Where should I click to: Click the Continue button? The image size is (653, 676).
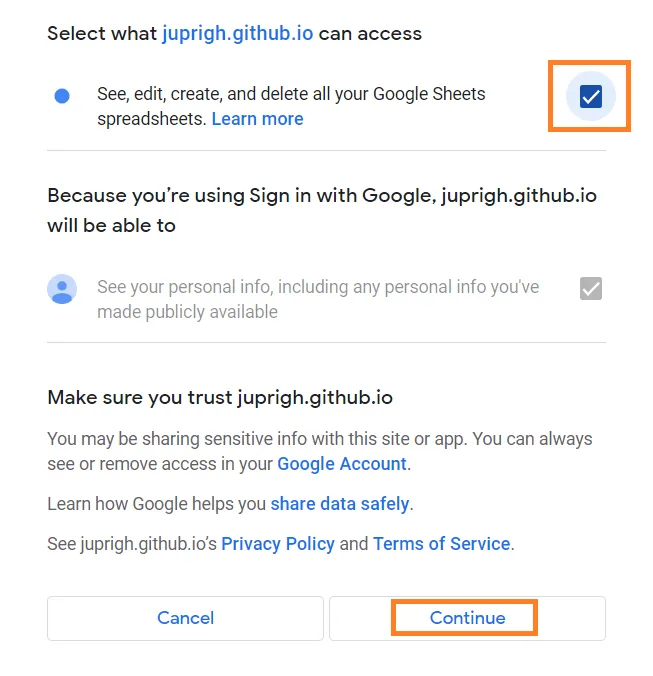(467, 618)
